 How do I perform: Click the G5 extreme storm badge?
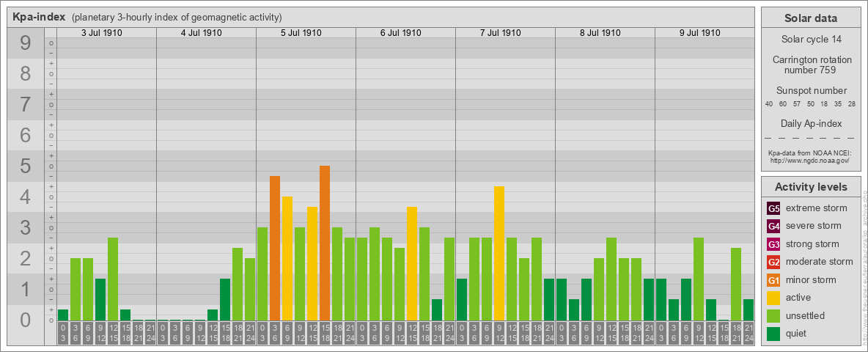[x=773, y=209]
